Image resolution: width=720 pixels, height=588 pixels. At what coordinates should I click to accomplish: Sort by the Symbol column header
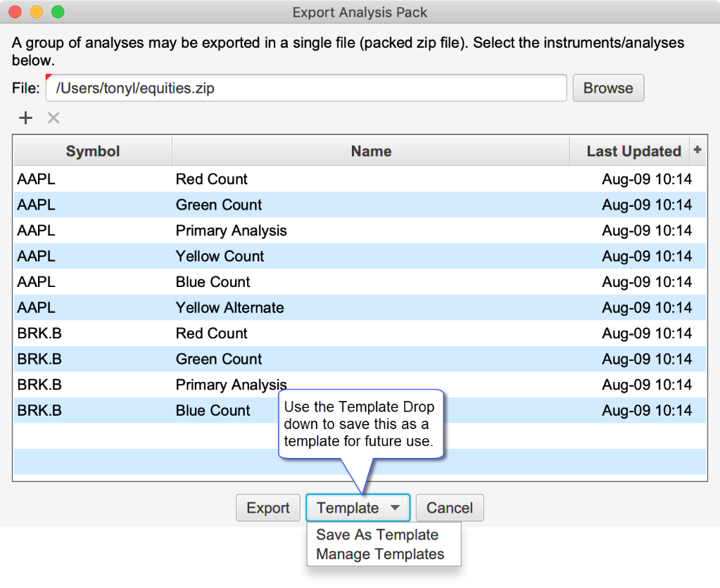93,151
